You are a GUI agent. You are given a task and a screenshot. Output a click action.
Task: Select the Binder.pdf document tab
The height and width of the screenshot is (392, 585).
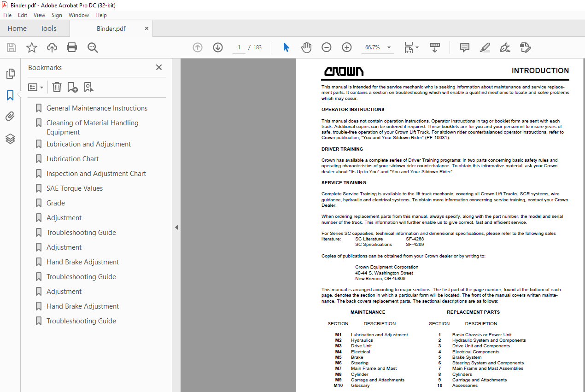(x=111, y=29)
